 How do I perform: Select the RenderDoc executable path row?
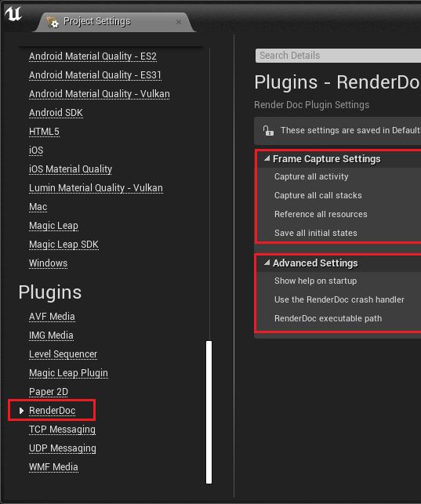pyautogui.click(x=339, y=318)
